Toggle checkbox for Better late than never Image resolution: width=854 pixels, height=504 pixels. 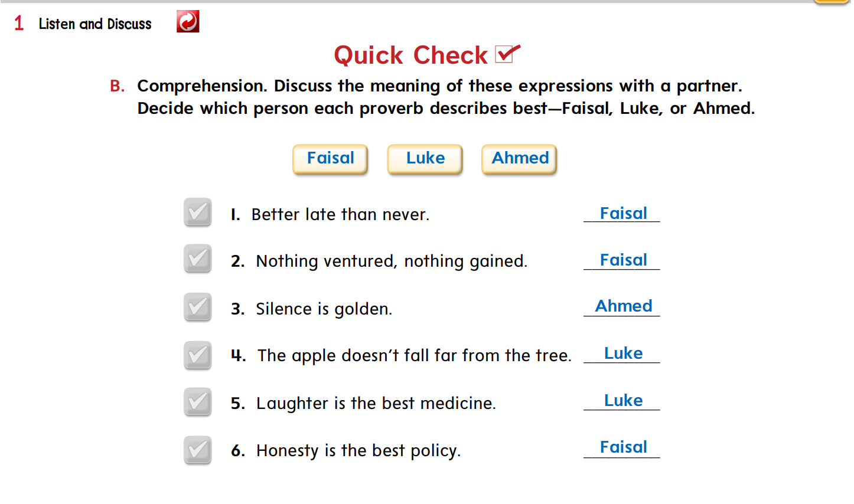coord(197,212)
